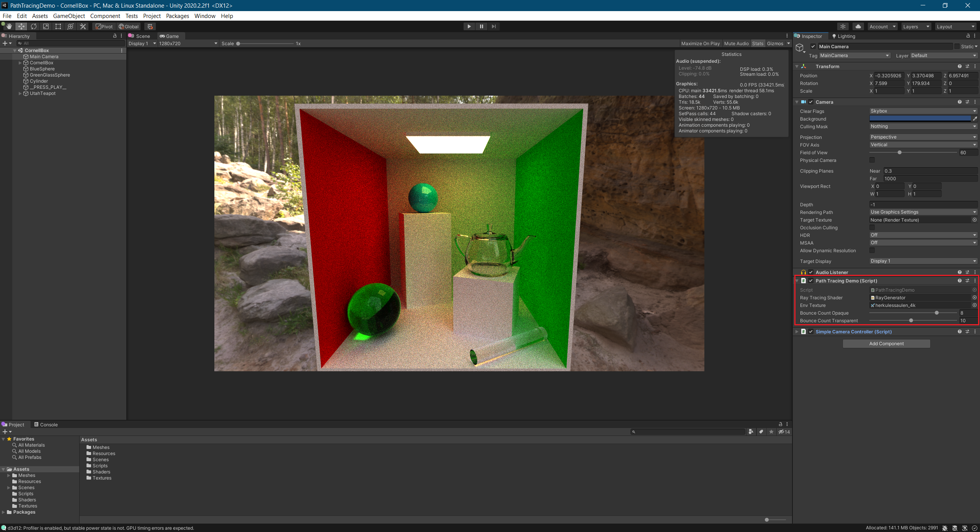Select the Shaders folder in Assets list
The height and width of the screenshot is (532, 980).
[x=101, y=472]
